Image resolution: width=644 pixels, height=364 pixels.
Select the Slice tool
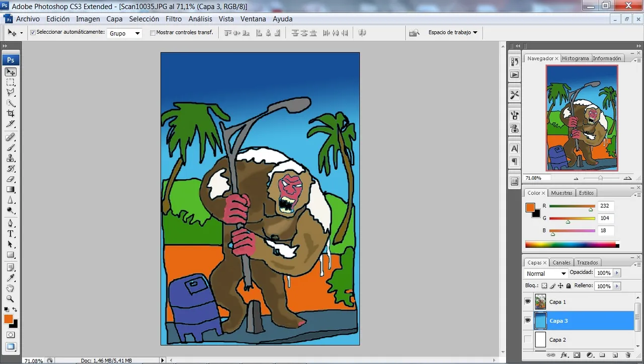point(11,123)
